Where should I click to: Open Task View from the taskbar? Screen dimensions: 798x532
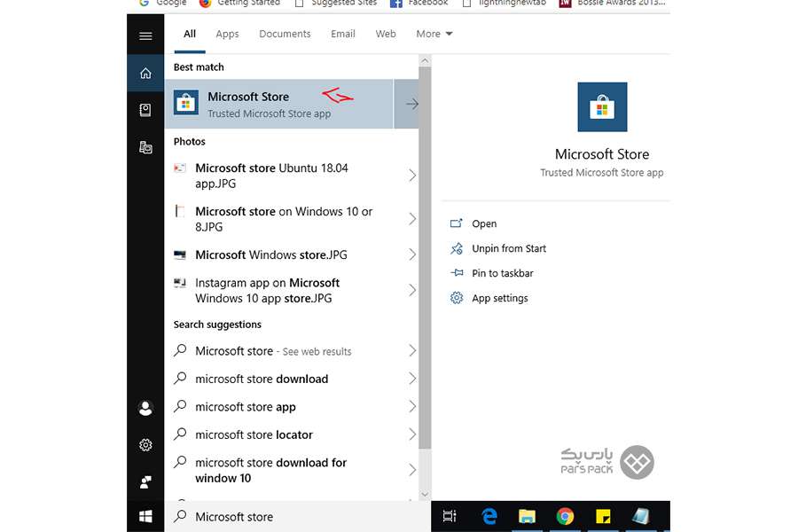(x=450, y=516)
